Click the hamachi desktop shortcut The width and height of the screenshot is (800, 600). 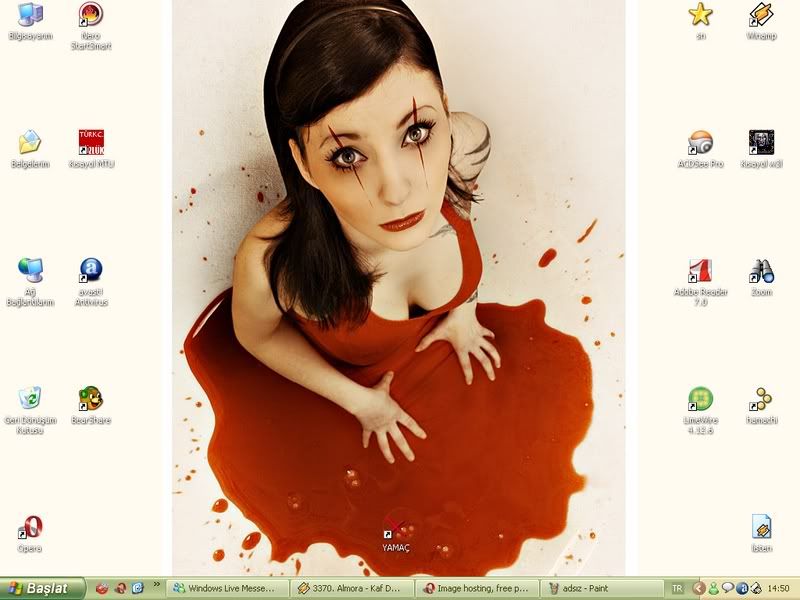pos(761,400)
